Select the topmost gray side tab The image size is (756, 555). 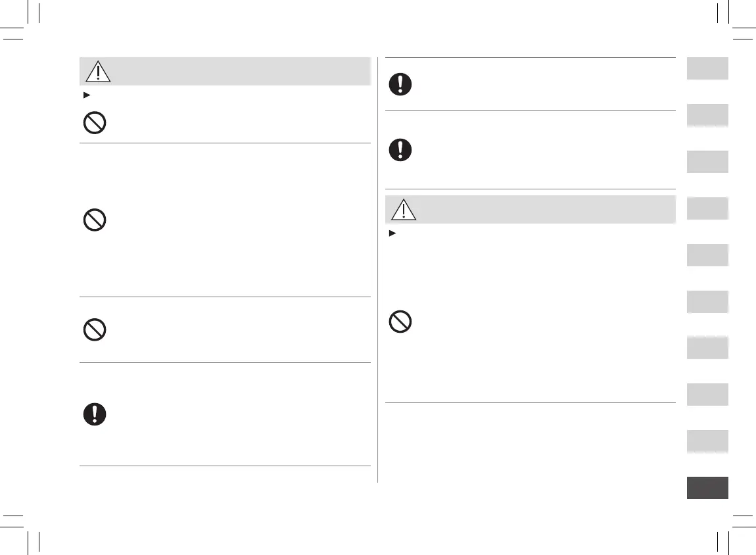pos(707,68)
